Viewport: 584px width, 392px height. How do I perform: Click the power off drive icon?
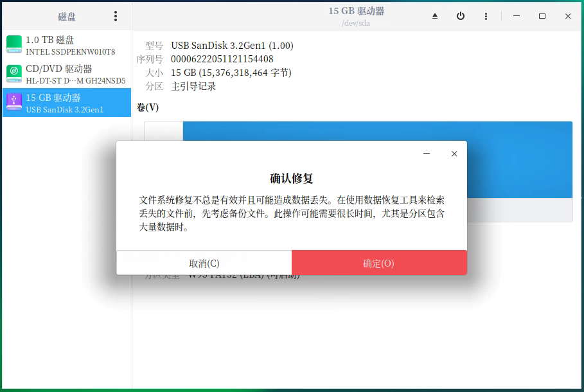coord(461,16)
